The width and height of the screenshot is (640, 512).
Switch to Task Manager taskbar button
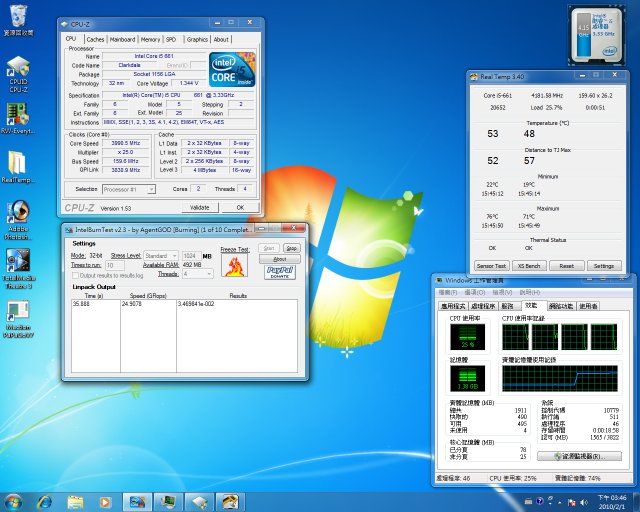pos(168,502)
